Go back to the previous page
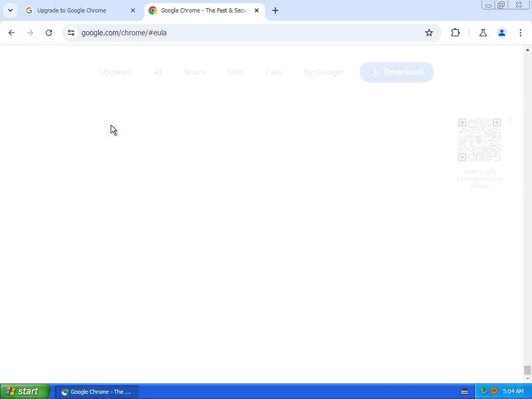This screenshot has height=399, width=532. [11, 33]
